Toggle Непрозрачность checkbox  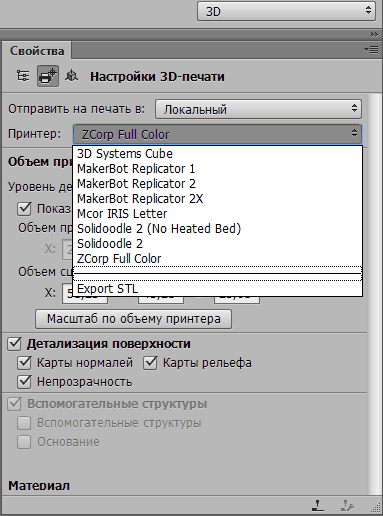[x=24, y=382]
